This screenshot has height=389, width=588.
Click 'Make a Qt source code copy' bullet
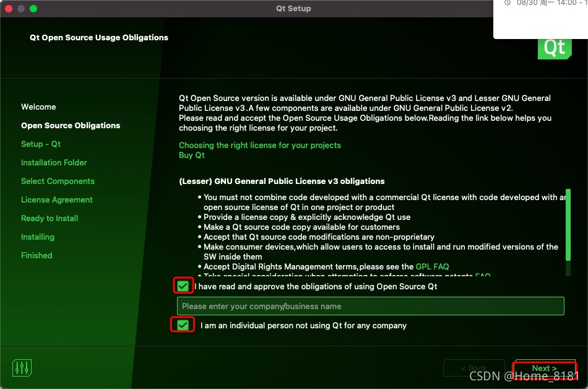(301, 227)
